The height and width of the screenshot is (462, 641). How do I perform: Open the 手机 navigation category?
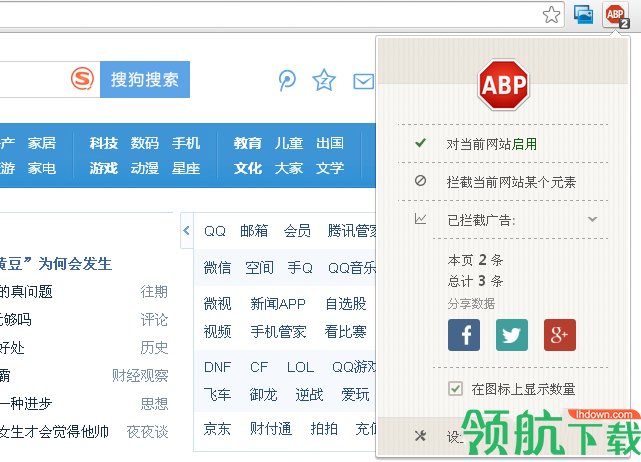tap(186, 143)
